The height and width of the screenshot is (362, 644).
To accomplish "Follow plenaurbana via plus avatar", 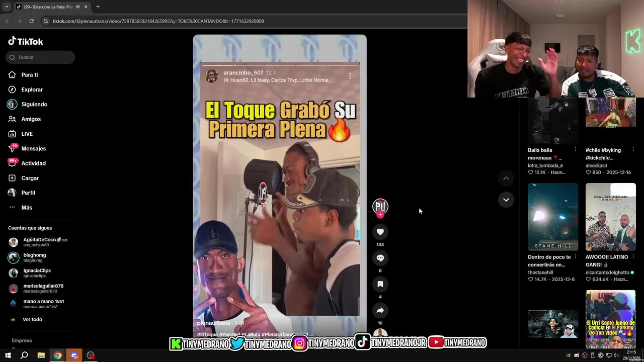I will [x=380, y=215].
